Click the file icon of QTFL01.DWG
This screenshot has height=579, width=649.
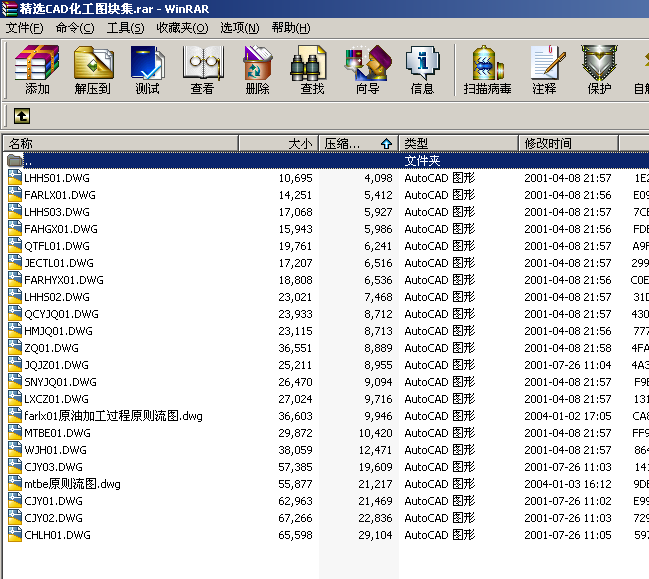[x=15, y=245]
